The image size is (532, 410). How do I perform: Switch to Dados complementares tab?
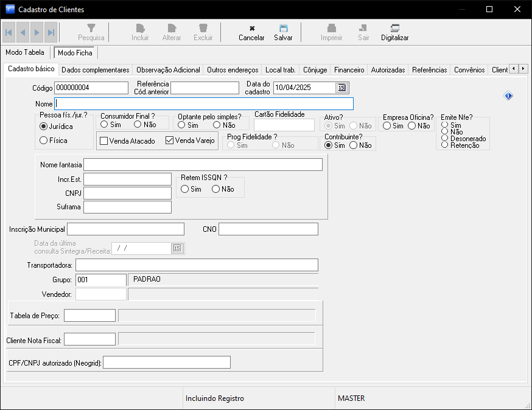pyautogui.click(x=96, y=70)
